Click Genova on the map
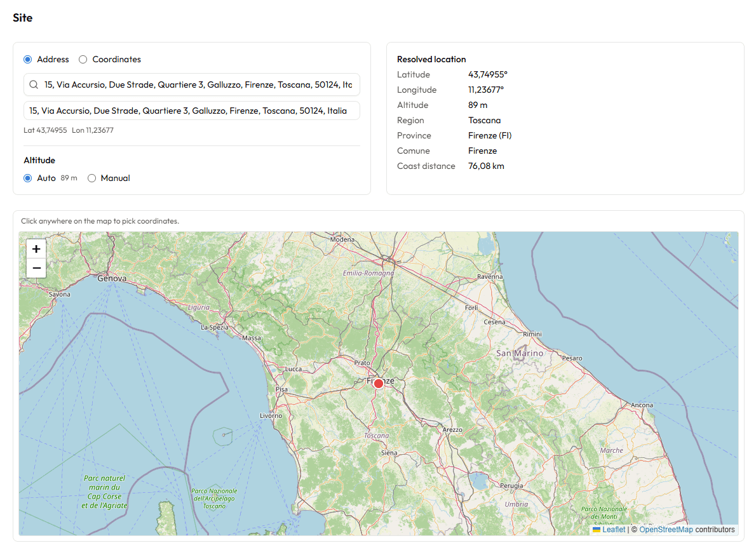756x550 pixels. coord(112,279)
